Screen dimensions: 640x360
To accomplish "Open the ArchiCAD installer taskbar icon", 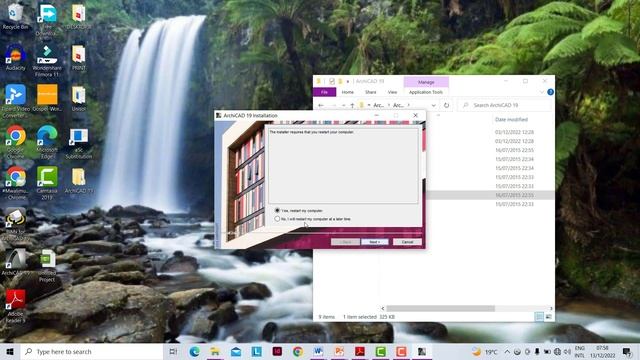I will pyautogui.click(x=422, y=351).
